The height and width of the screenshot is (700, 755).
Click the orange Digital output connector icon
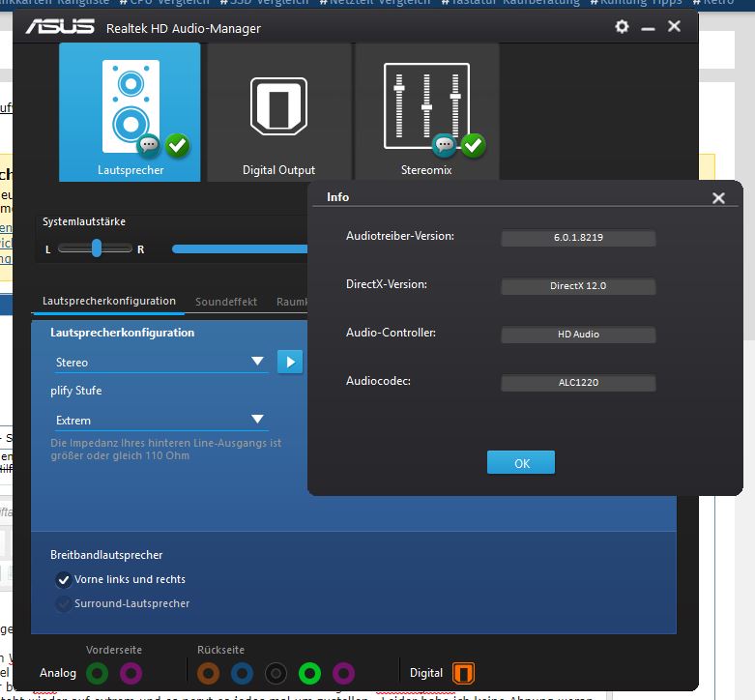tap(463, 673)
